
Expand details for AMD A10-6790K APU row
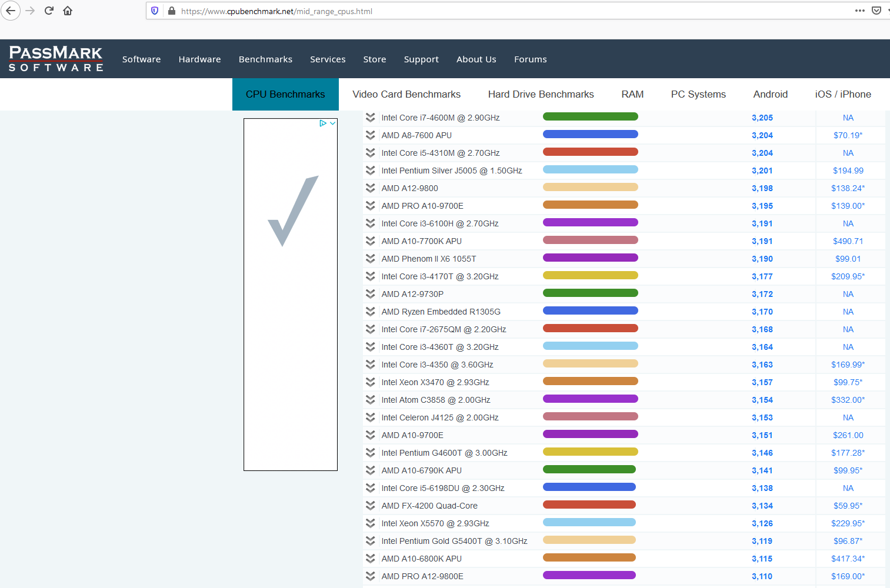[370, 470]
